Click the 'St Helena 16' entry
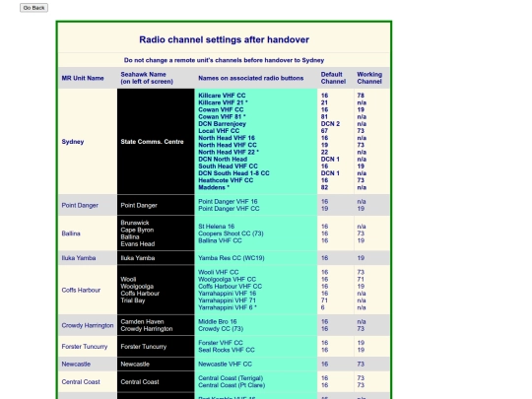This screenshot has height=399, width=532. (216, 227)
